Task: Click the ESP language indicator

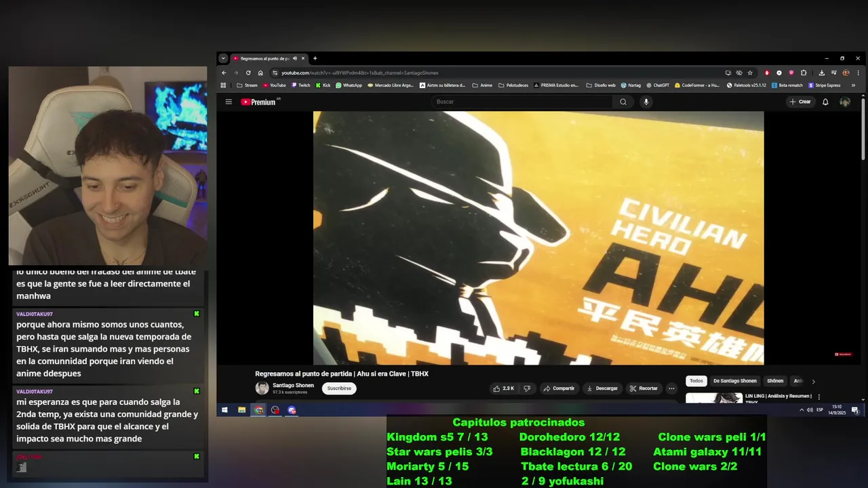Action: [x=820, y=410]
